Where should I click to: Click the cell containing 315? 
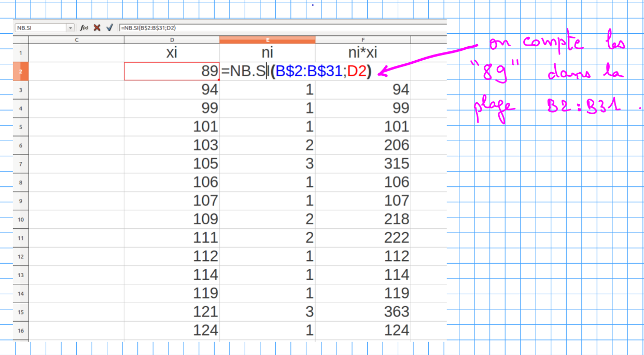(362, 164)
